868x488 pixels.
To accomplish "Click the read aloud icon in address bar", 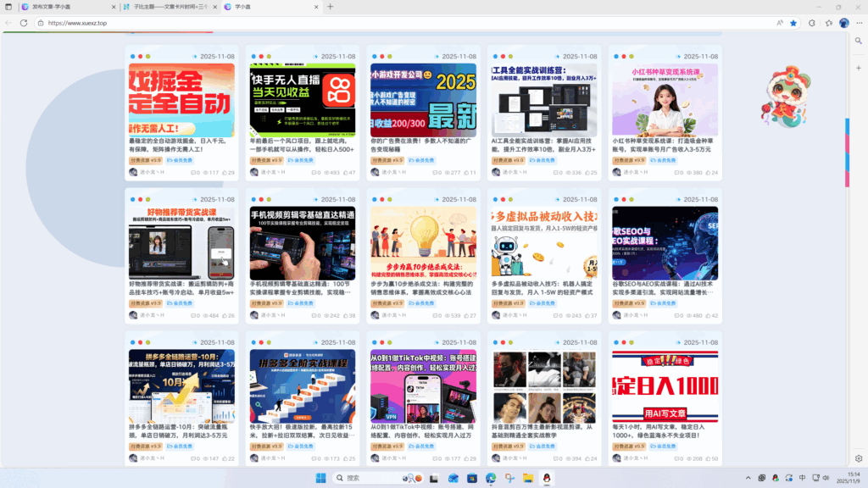I will pos(779,23).
